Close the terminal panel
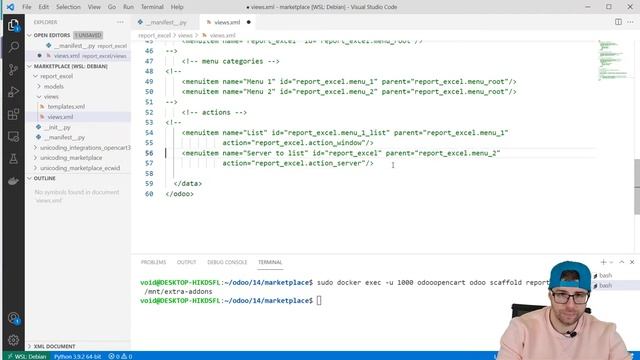Image resolution: width=640 pixels, height=360 pixels. pos(632,262)
